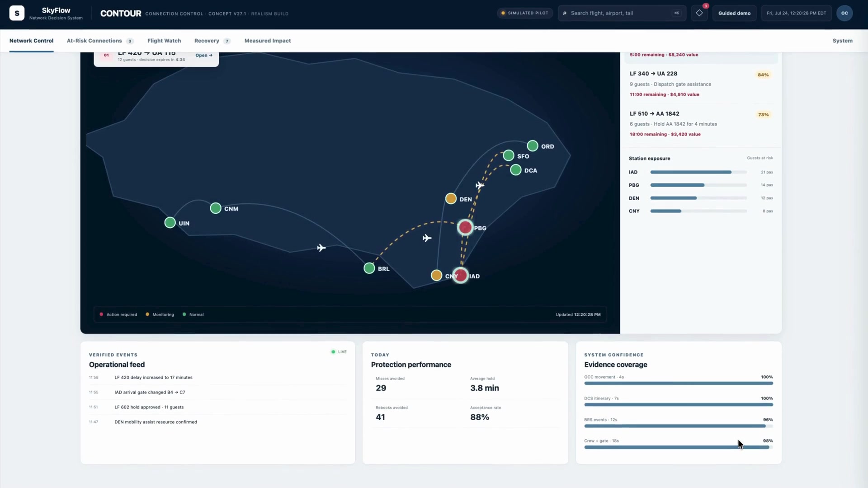Open Flight Watch tab
The width and height of the screenshot is (868, 488).
[164, 41]
